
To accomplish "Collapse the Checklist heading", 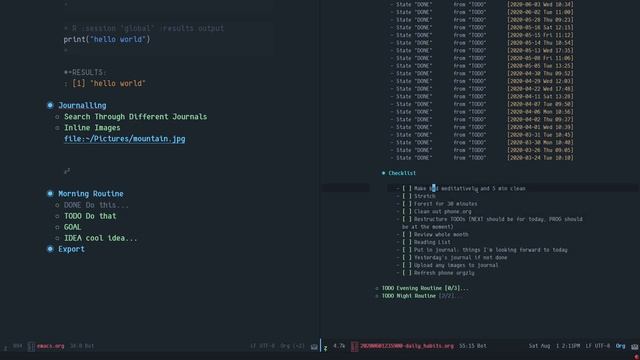I will pyautogui.click(x=402, y=173).
